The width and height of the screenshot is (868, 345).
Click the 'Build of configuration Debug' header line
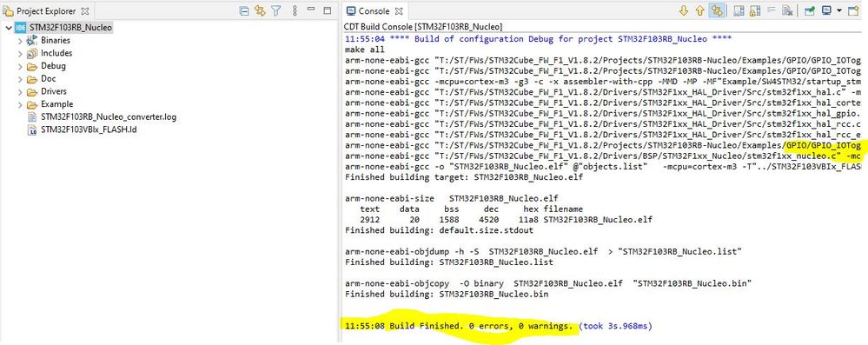[538, 39]
